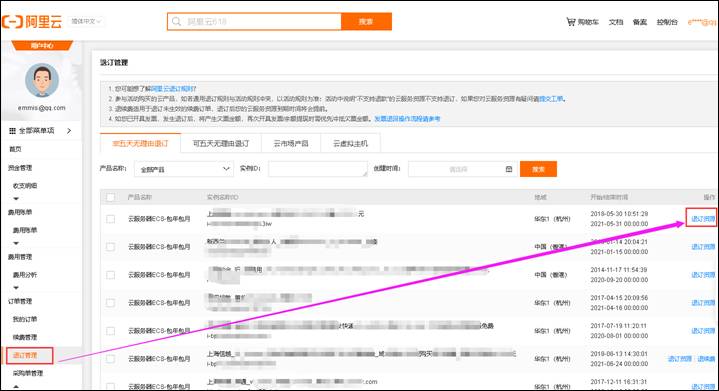Image resolution: width=719 pixels, height=391 pixels.
Task: Focus the 实例ID input field
Action: (318, 169)
